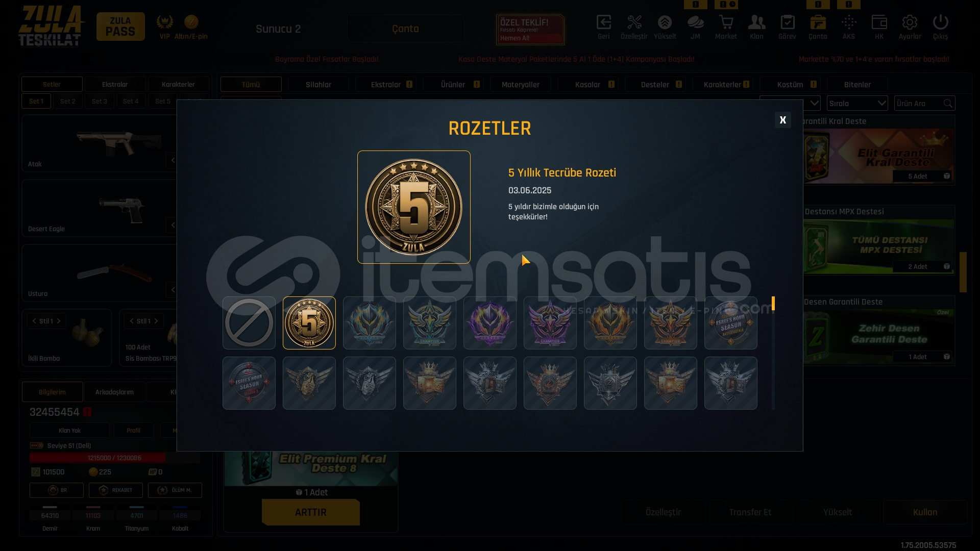Image resolution: width=980 pixels, height=551 pixels.
Task: Open the Klan icon in top bar
Action: (756, 27)
